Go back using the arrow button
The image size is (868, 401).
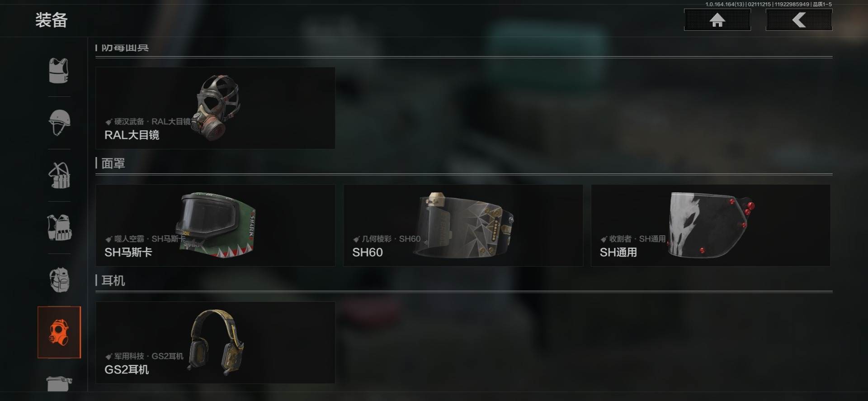(x=799, y=20)
